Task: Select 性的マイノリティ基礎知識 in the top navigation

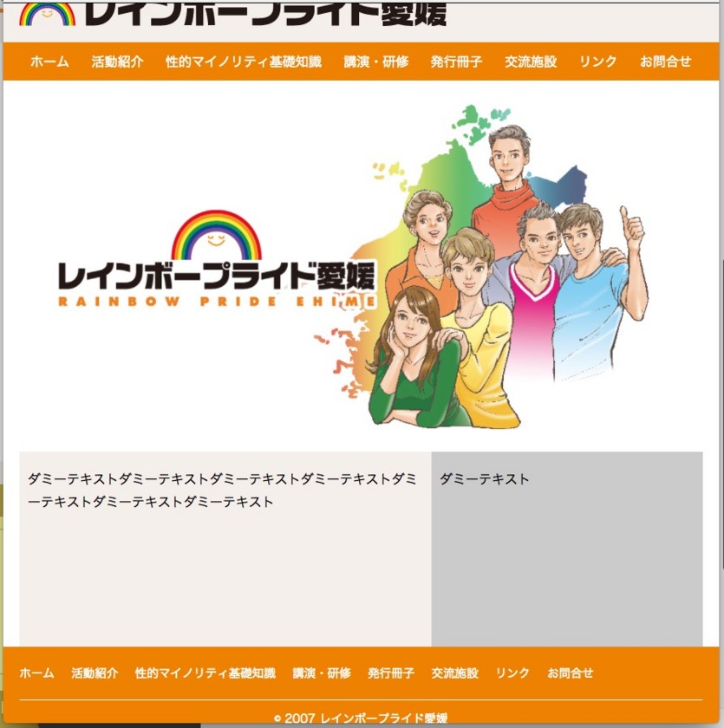Action: [x=244, y=62]
